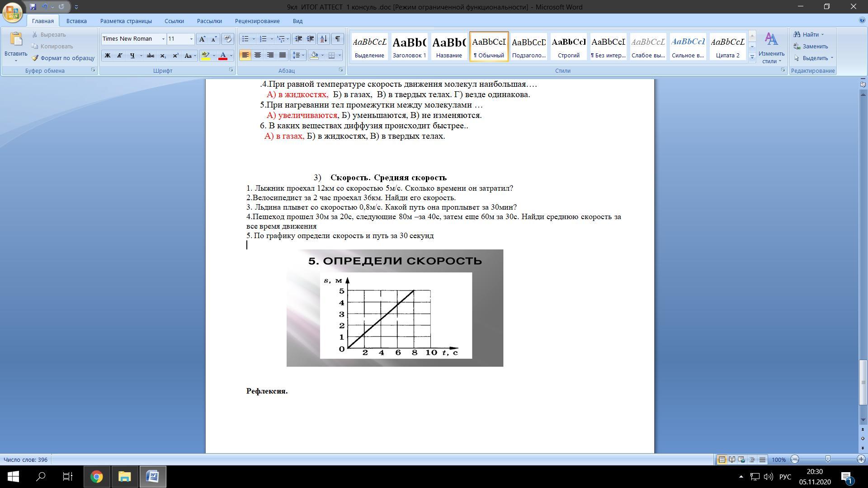Open Microsoft Word from the taskbar
This screenshot has width=868, height=488.
[153, 477]
